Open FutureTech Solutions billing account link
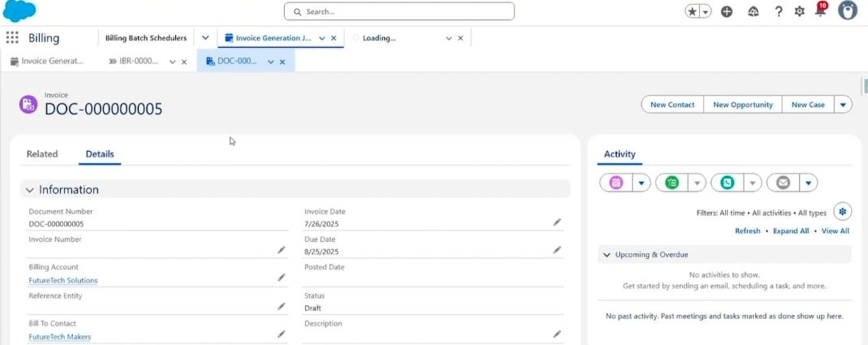Viewport: 868px width, 345px height. [x=63, y=281]
